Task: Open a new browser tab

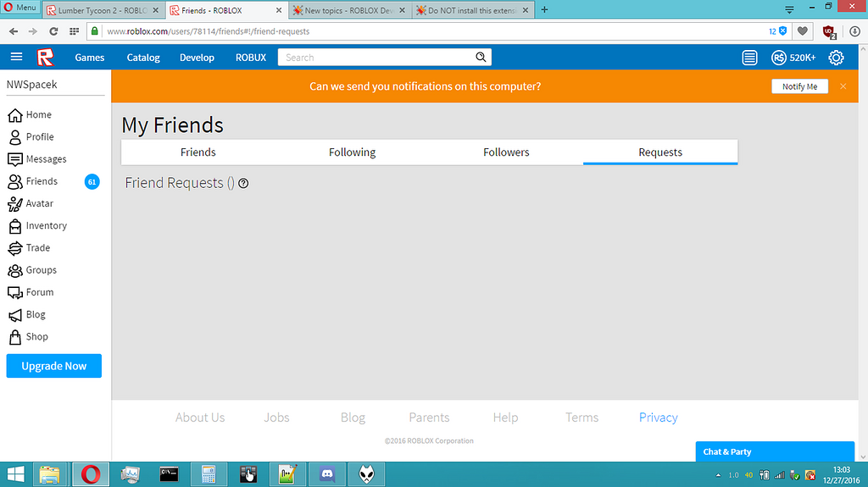Action: (x=544, y=10)
